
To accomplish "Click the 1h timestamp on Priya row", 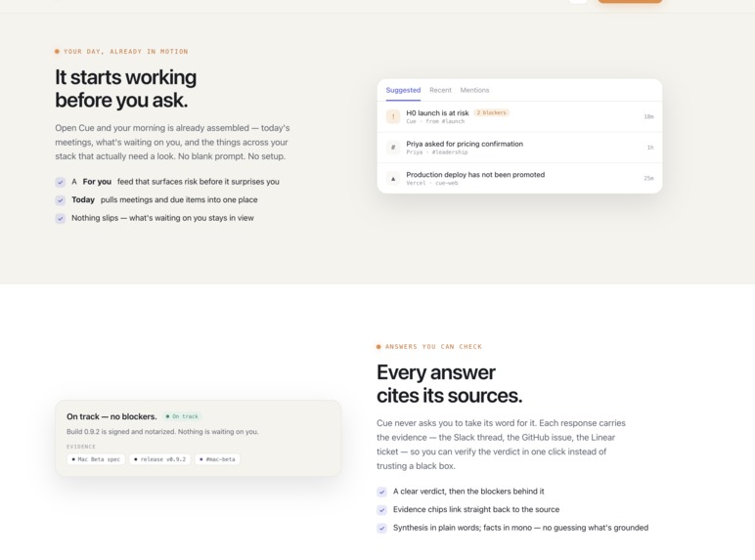I will tap(650, 148).
